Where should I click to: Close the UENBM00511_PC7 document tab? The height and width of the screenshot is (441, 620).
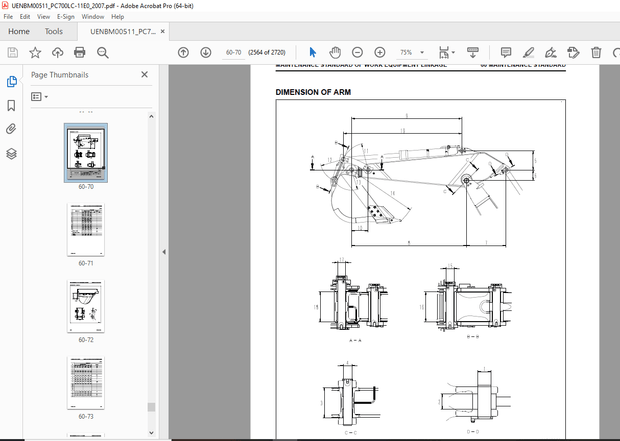[163, 32]
